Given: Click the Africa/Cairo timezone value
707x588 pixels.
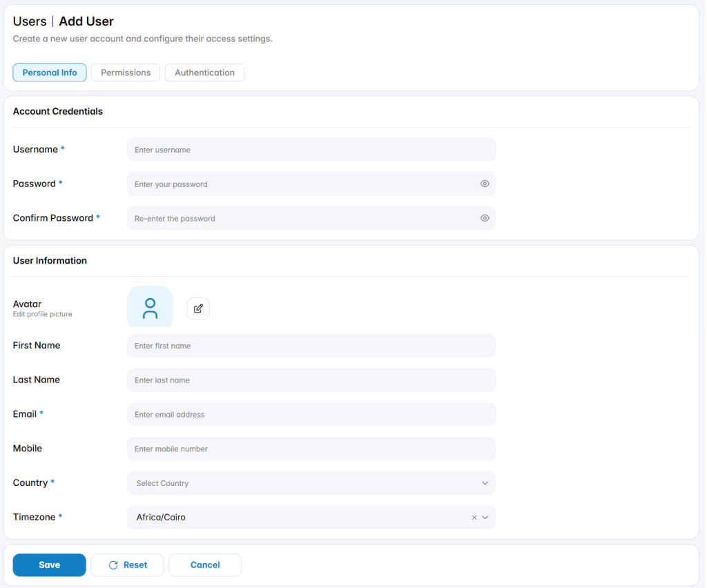Looking at the screenshot, I should click(161, 517).
